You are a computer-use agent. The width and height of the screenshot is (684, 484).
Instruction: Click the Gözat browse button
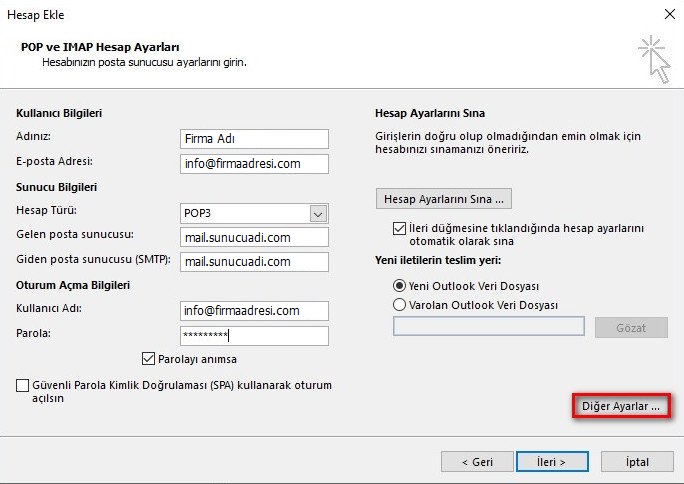pos(631,327)
